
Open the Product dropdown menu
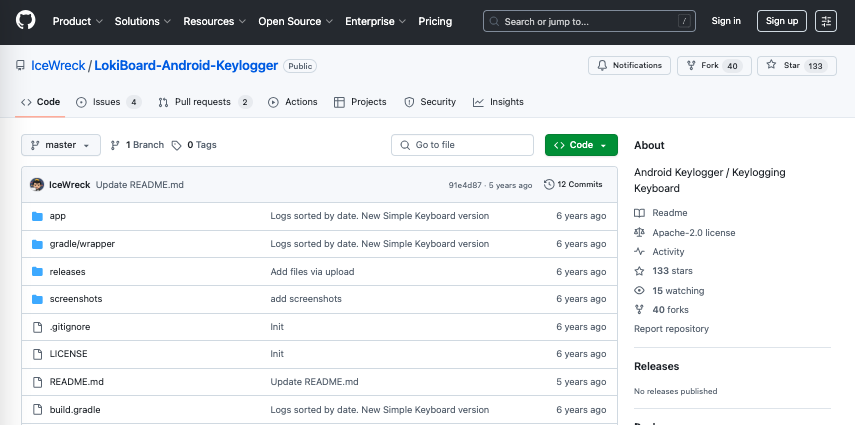click(77, 21)
